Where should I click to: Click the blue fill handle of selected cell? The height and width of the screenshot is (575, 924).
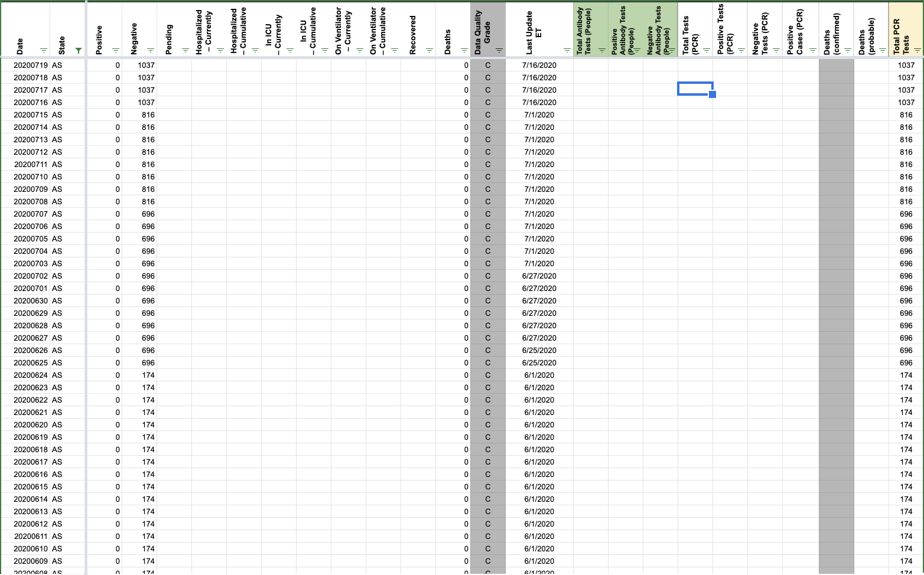pyautogui.click(x=712, y=94)
